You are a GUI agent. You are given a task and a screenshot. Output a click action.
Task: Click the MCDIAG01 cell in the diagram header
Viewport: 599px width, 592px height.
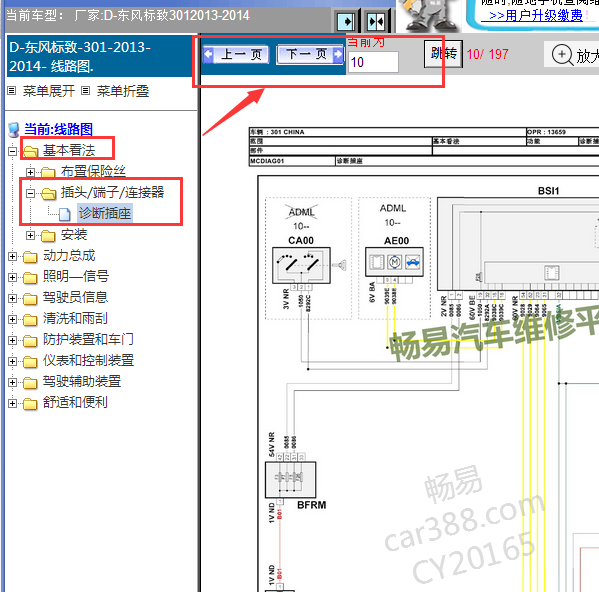[292, 161]
